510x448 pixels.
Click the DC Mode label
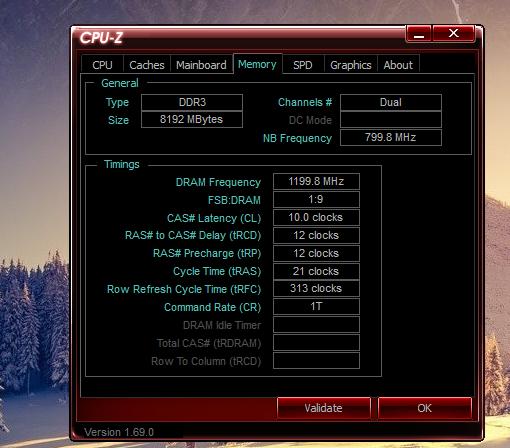pos(310,120)
